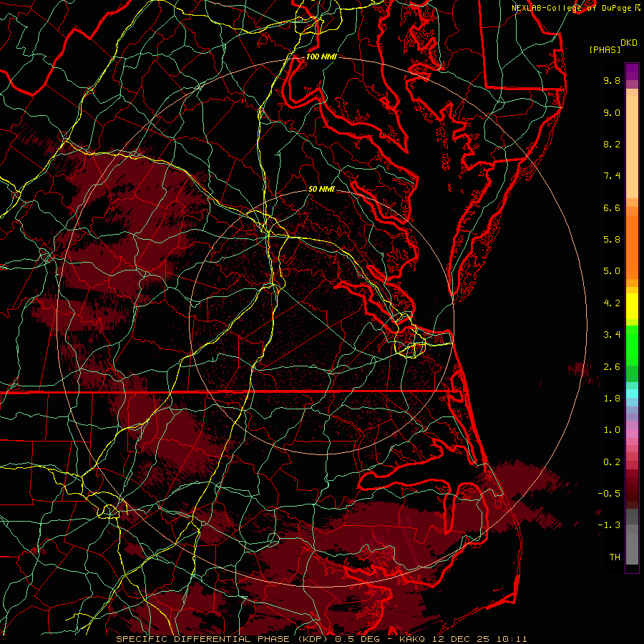This screenshot has width=644, height=644.
Task: Click the "9.0" scale value
Action: (x=612, y=112)
